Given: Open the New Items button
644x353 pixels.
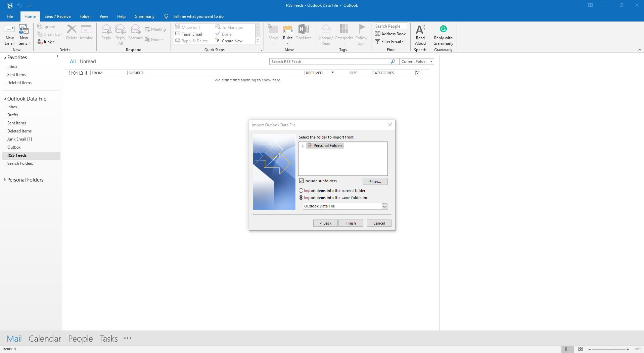Looking at the screenshot, I should pos(24,35).
